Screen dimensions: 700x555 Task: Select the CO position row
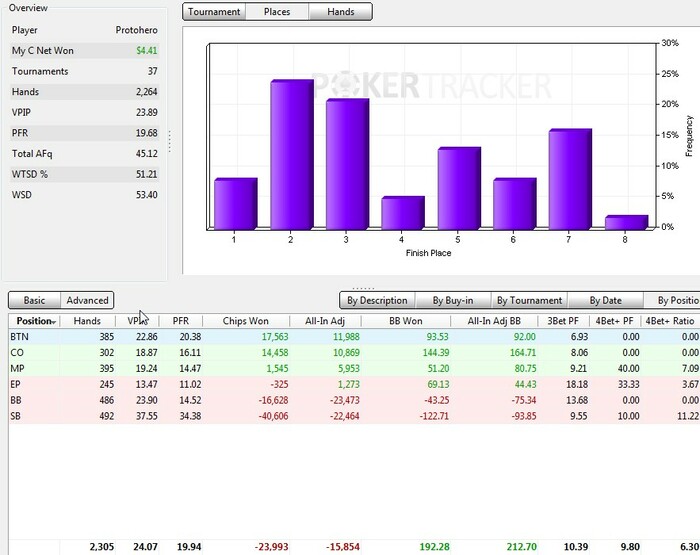click(354, 353)
